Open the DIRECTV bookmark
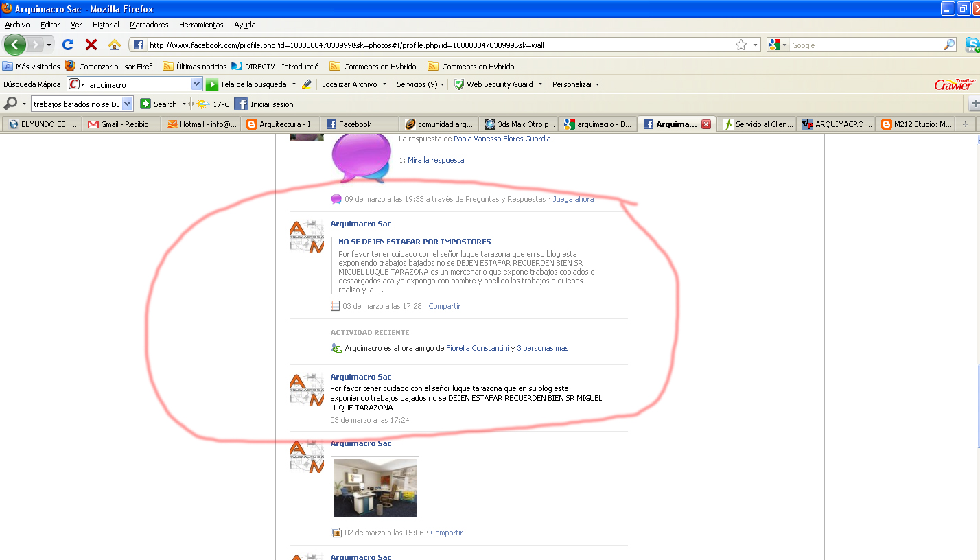The image size is (980, 560). pyautogui.click(x=278, y=67)
